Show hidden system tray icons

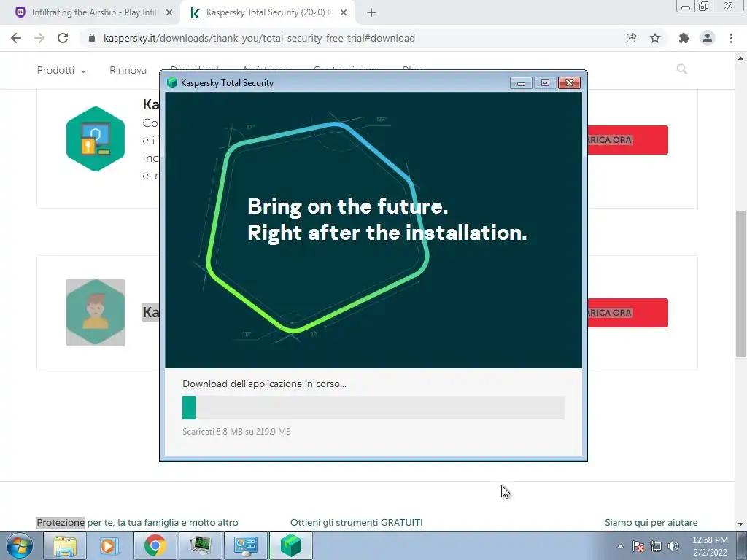(620, 546)
